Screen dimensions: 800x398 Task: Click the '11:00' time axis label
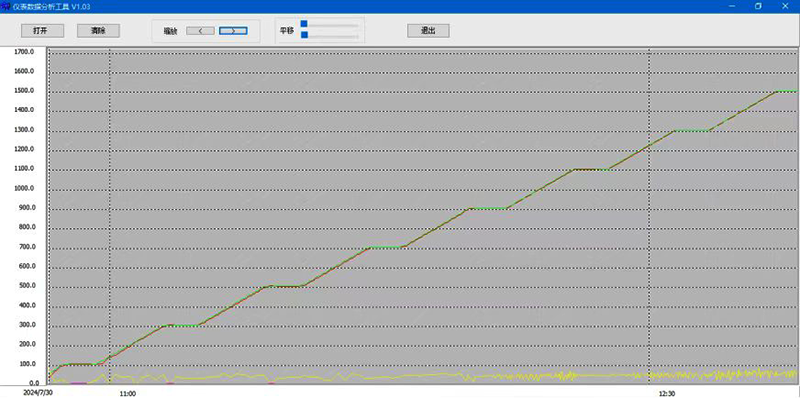128,394
